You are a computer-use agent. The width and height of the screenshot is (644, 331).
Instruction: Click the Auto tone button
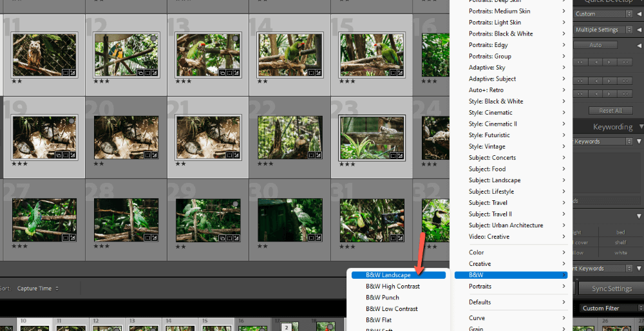point(596,45)
